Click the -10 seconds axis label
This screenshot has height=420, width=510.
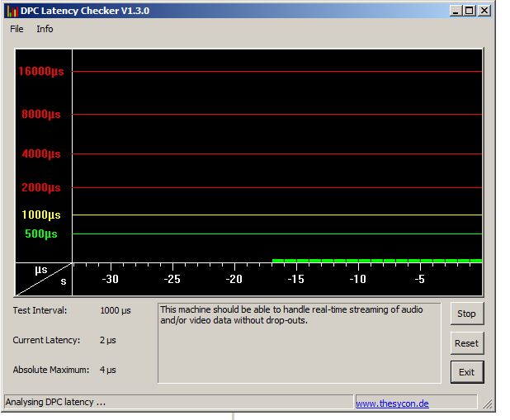pos(357,279)
